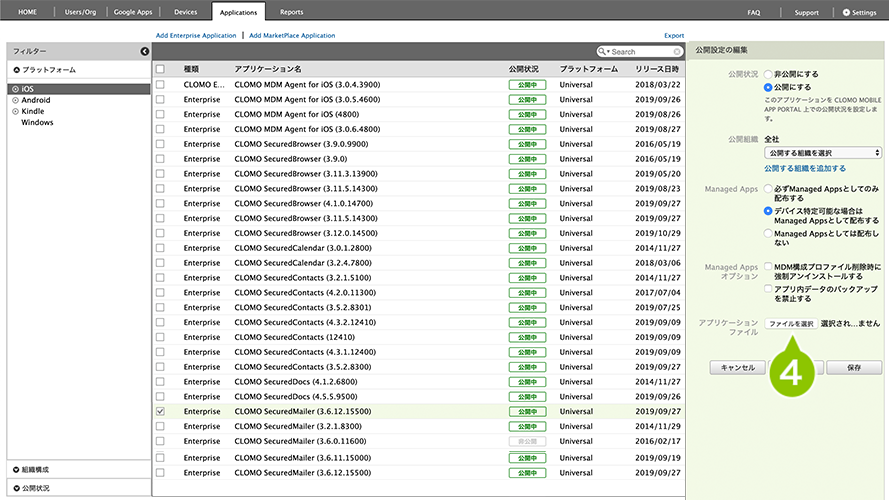Select CLOMO MDM Agent for iOS (4800)

297,114
